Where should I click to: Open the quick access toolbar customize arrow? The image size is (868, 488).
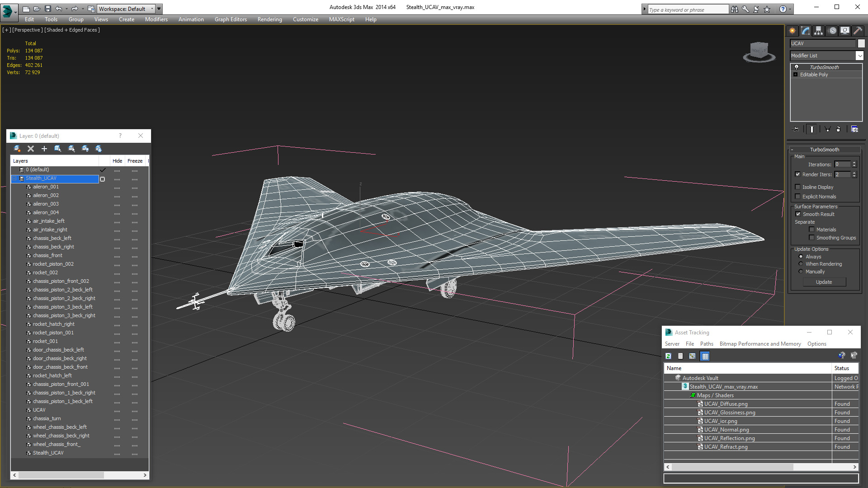pos(159,9)
